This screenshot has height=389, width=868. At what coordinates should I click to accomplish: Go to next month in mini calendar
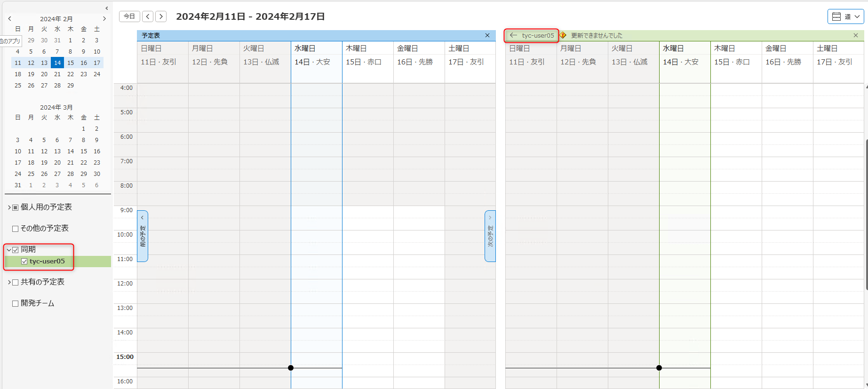pos(104,19)
